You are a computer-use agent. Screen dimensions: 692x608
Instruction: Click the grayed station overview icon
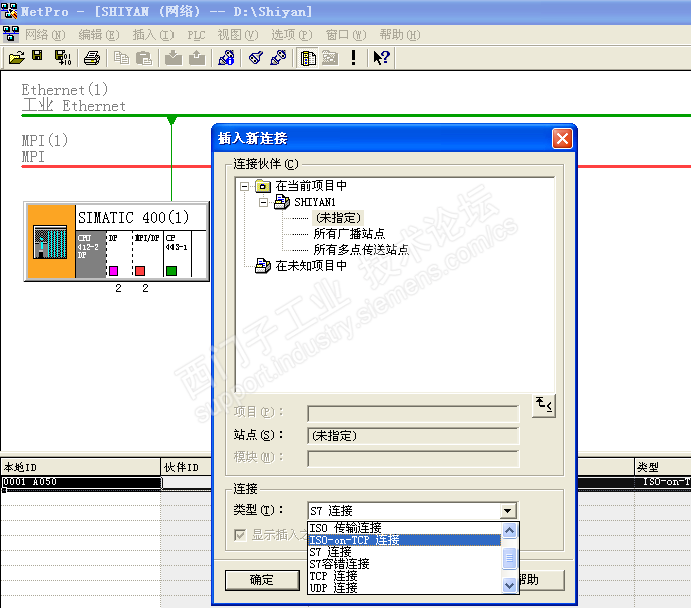click(x=330, y=58)
